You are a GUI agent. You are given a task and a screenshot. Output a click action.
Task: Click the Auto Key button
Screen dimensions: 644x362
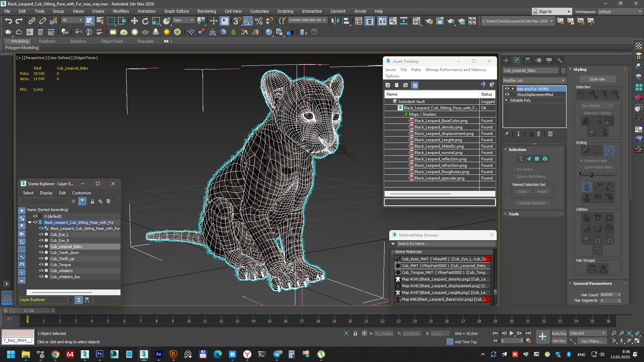[x=559, y=333]
